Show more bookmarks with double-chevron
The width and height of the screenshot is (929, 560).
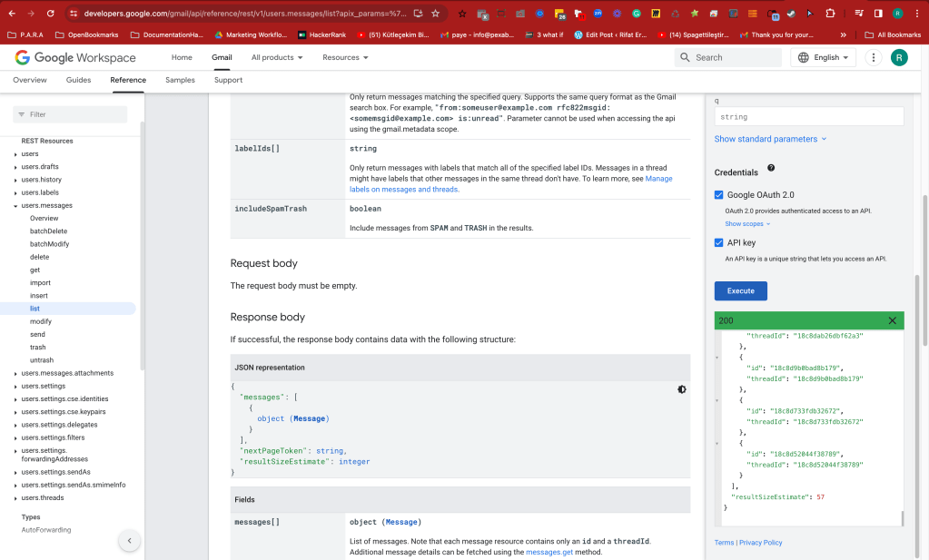coord(843,34)
